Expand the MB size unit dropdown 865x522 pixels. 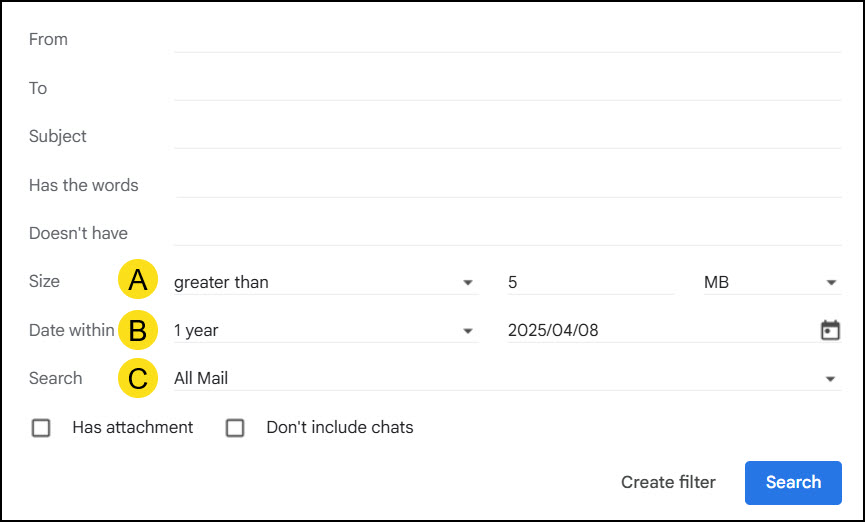click(770, 282)
